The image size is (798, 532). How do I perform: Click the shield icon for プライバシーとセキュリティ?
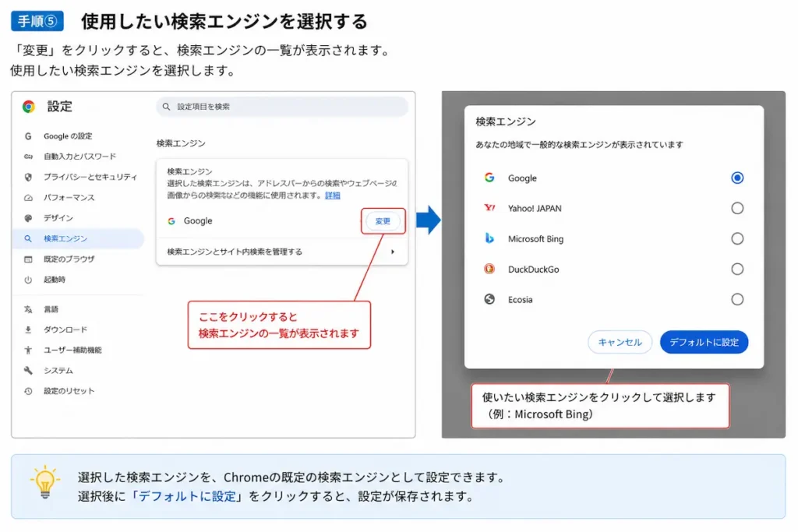[28, 177]
